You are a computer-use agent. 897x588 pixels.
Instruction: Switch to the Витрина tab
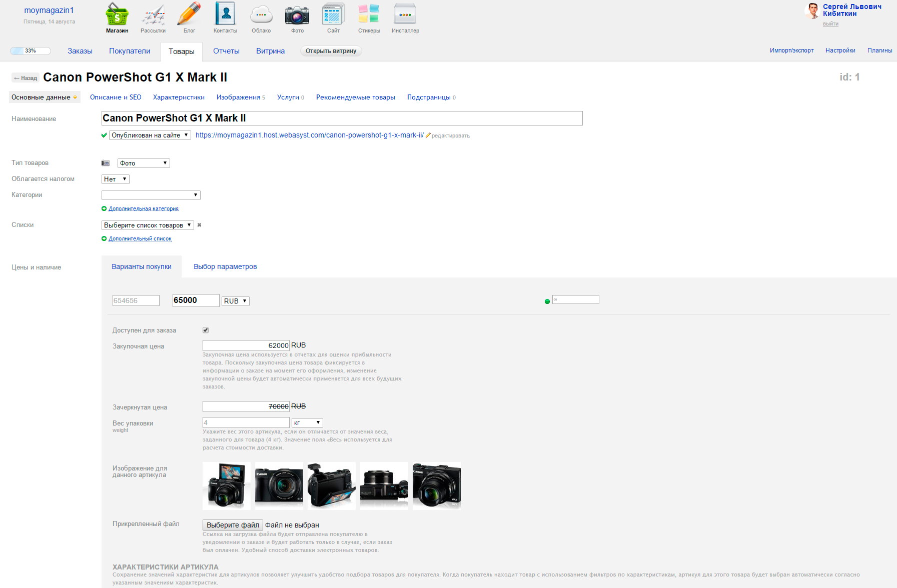pyautogui.click(x=271, y=51)
